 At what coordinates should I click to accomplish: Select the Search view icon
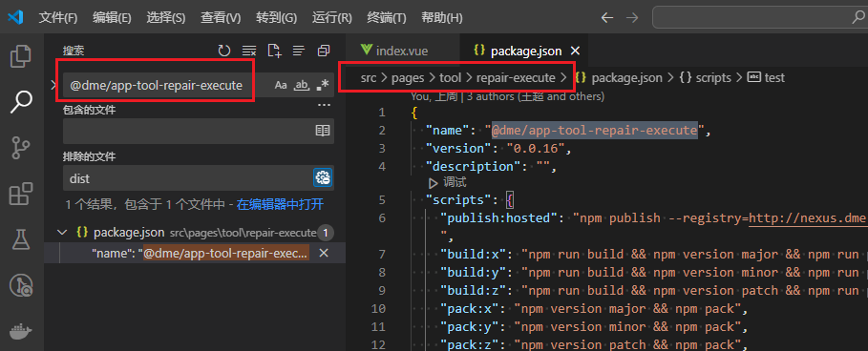(21, 102)
